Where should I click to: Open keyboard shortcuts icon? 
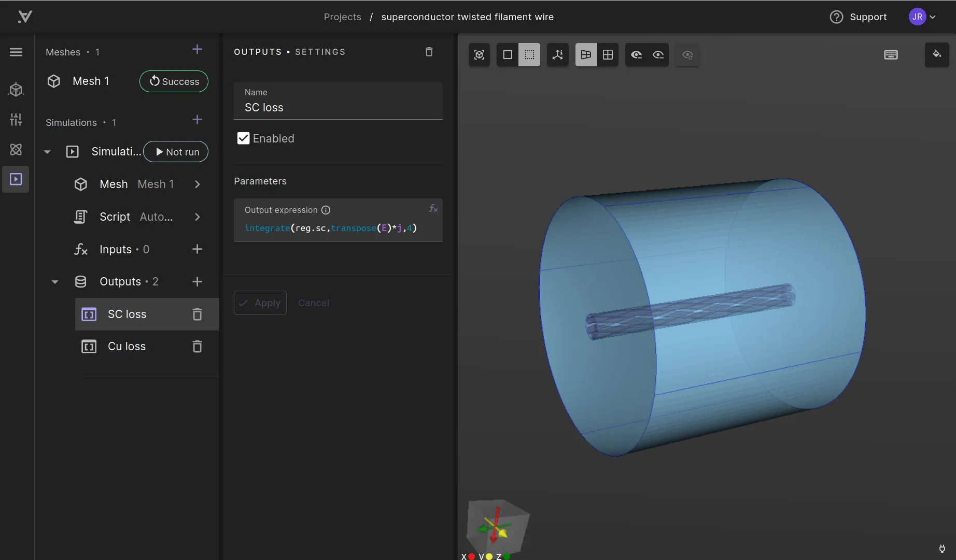891,55
